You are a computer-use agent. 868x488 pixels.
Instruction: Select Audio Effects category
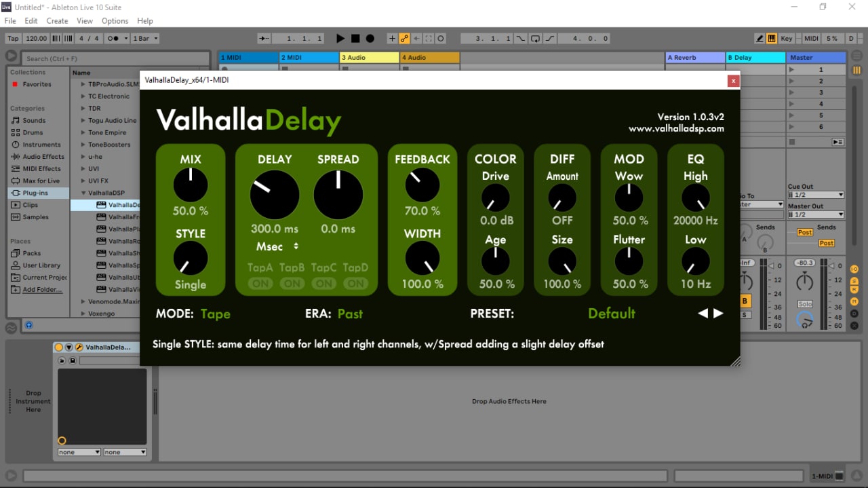coord(43,157)
